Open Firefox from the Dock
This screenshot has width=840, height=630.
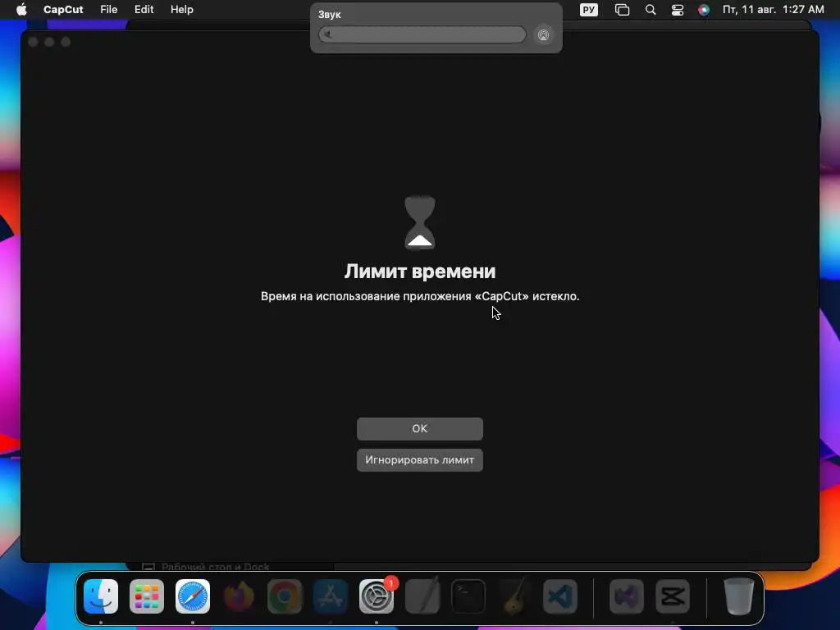[x=239, y=596]
